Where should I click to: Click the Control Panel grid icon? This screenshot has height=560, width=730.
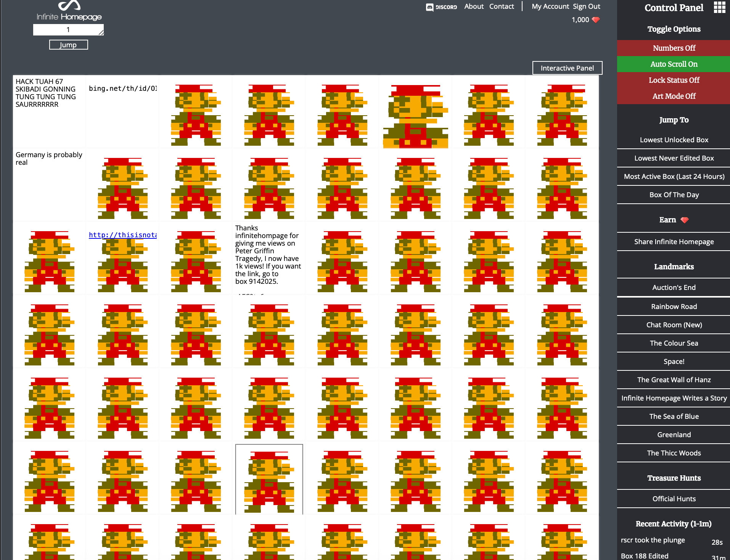tap(719, 7)
